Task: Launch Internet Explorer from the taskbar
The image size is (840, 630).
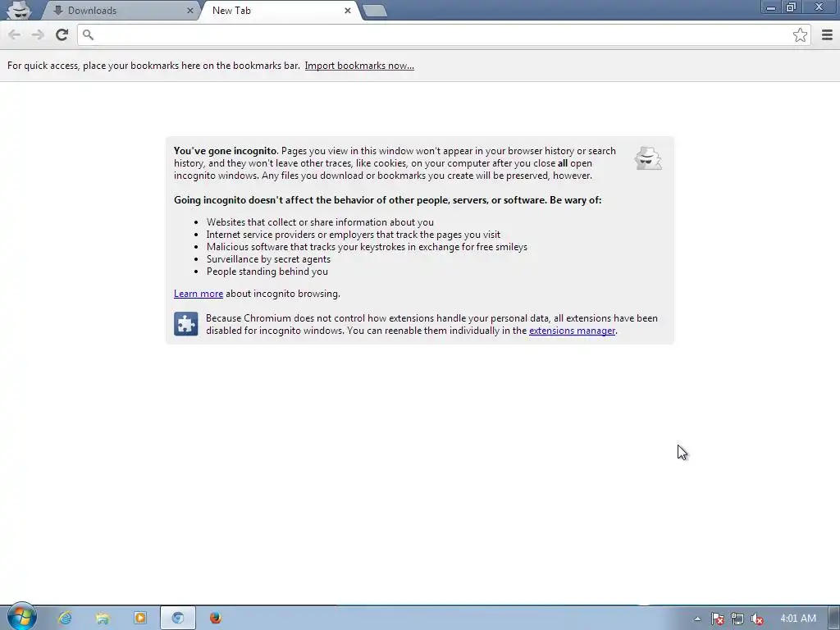Action: point(65,618)
